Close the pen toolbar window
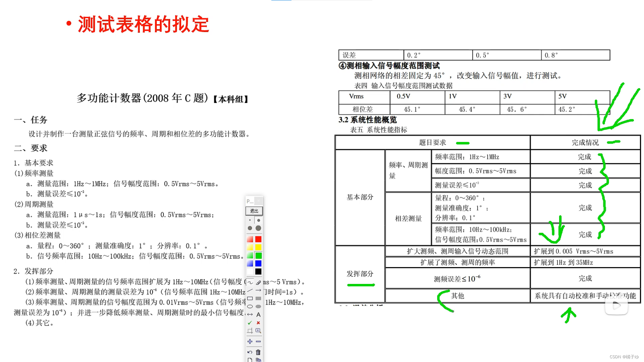Image resolution: width=644 pixels, height=362 pixels. pos(259,201)
